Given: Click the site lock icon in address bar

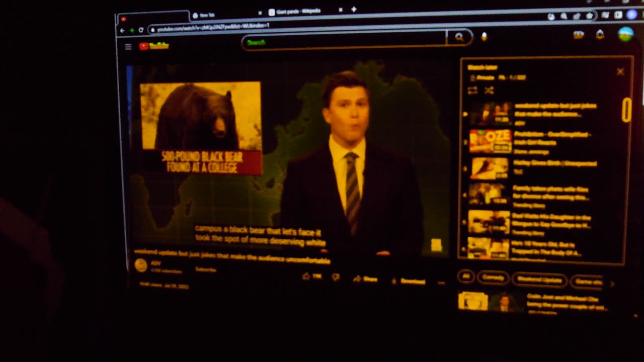Looking at the screenshot, I should point(152,30).
